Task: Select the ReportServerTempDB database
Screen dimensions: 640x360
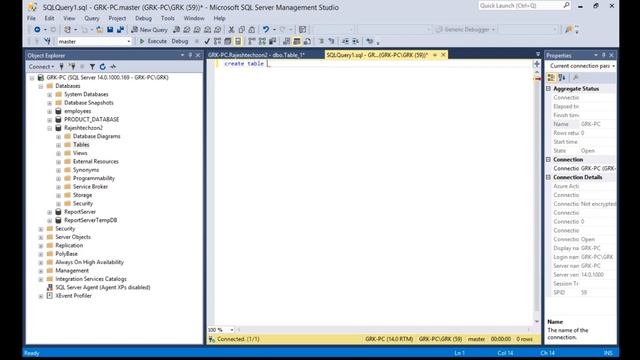Action: pyautogui.click(x=90, y=220)
